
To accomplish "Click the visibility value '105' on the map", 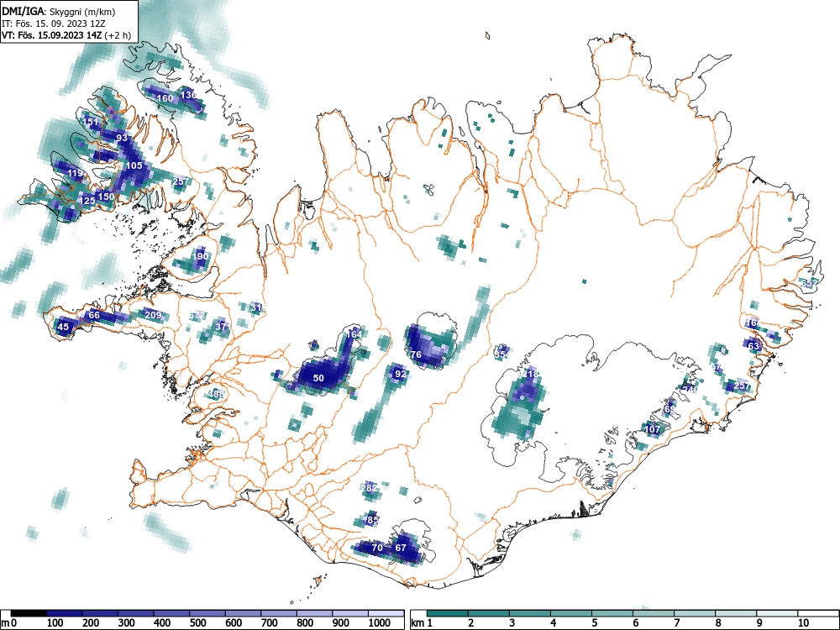I will pos(134,165).
